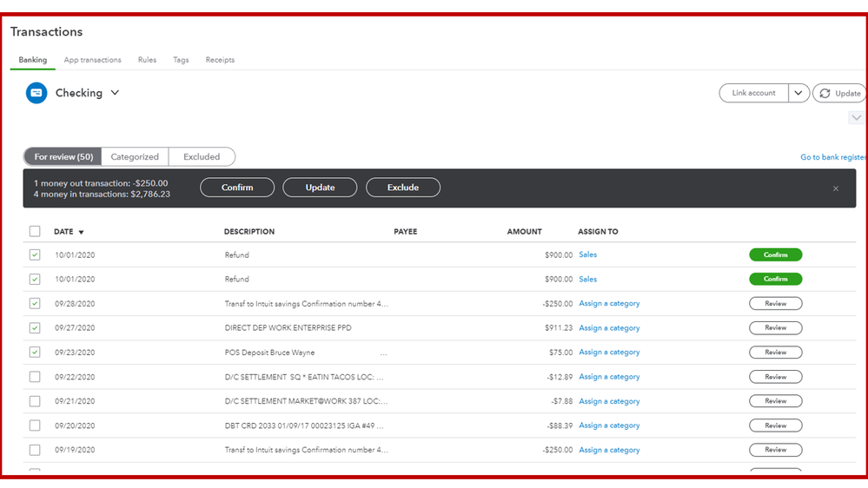This screenshot has height=488, width=868.
Task: Click the POS Deposit Bruce Wayne description
Action: tap(269, 353)
